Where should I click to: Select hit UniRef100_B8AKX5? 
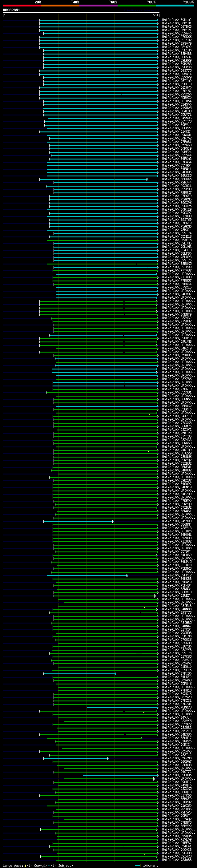(176, 179)
